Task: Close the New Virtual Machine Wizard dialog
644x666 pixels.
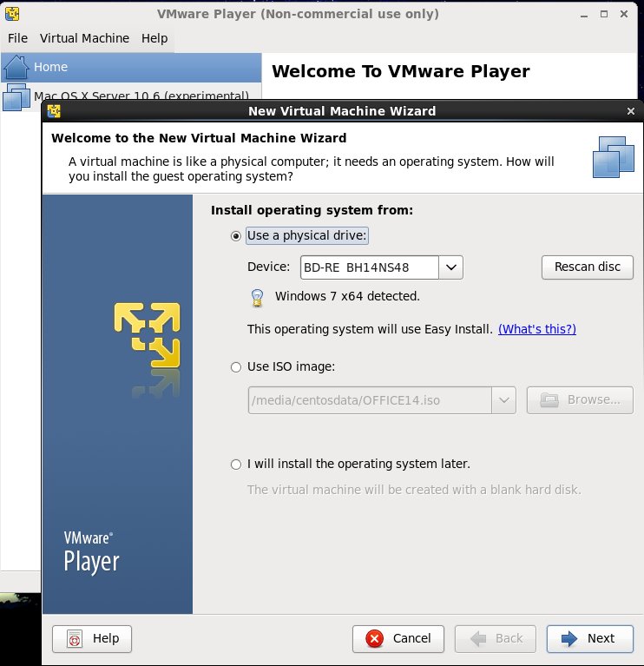Action: [x=631, y=111]
